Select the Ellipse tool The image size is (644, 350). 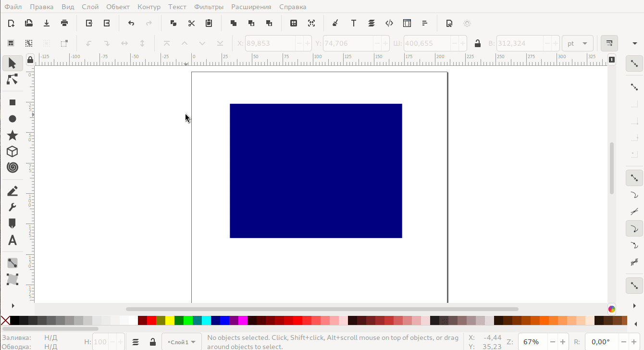12,119
